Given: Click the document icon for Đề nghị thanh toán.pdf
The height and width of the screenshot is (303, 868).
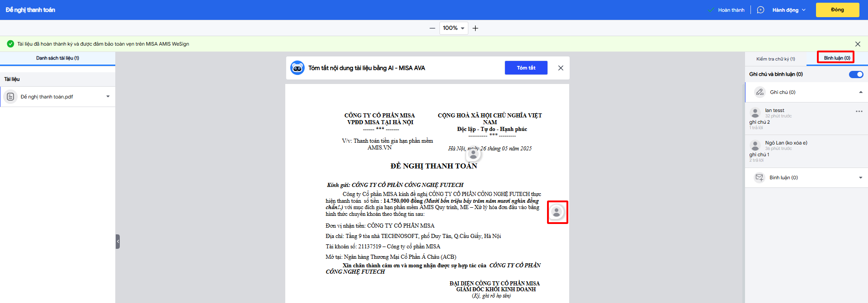Looking at the screenshot, I should coord(10,97).
